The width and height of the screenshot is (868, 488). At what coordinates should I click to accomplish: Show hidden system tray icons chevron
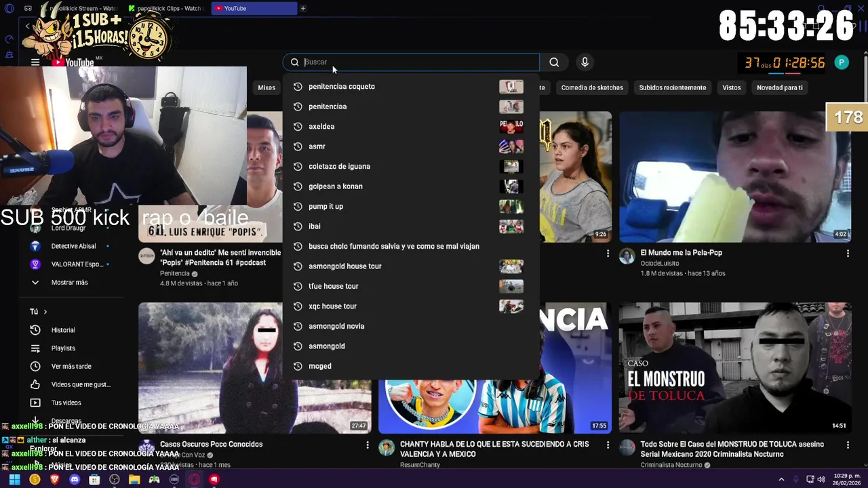(781, 479)
